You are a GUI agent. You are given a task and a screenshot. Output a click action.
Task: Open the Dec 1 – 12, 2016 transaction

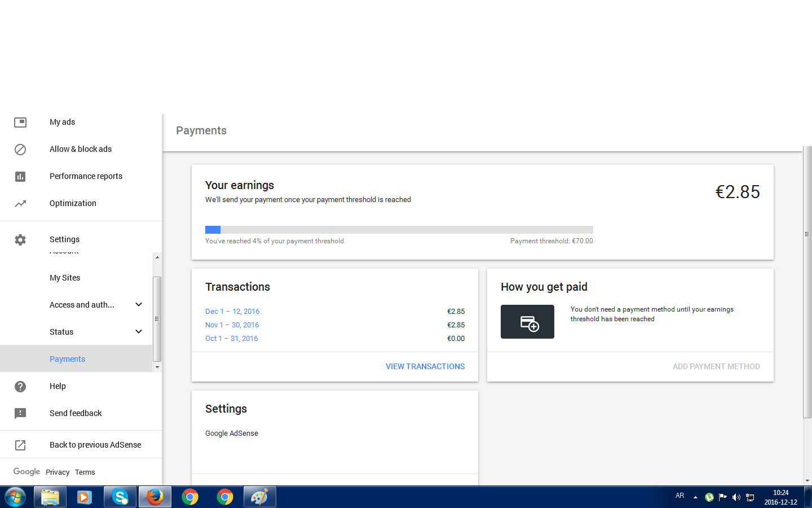232,312
